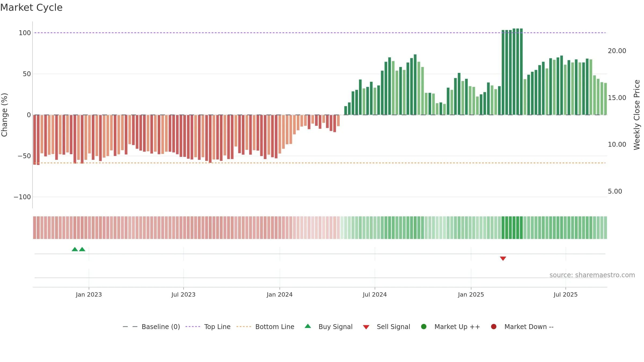The width and height of the screenshot is (644, 362).
Task: Click the Top Line purple legend marker
Action: pos(193,327)
